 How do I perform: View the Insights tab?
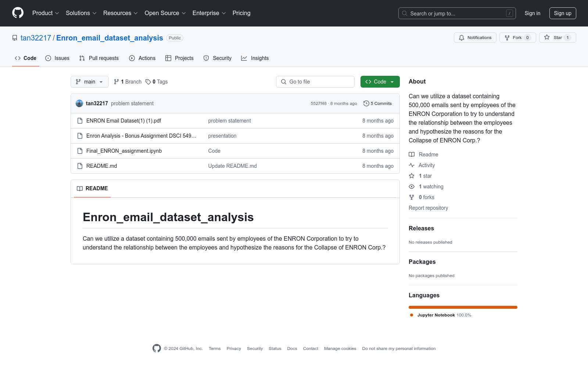[x=255, y=58]
